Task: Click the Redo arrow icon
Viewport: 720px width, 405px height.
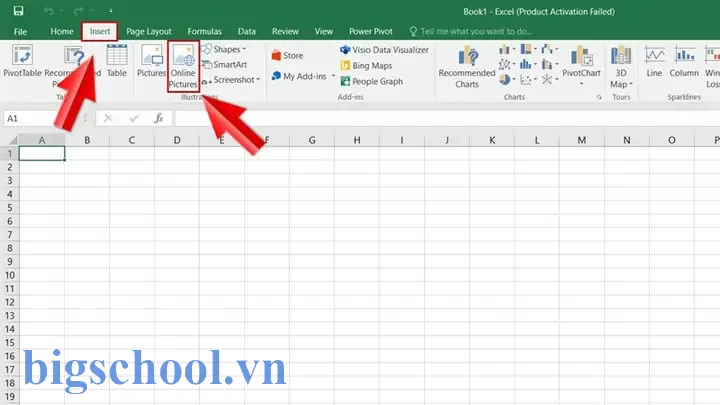Action: tap(79, 11)
